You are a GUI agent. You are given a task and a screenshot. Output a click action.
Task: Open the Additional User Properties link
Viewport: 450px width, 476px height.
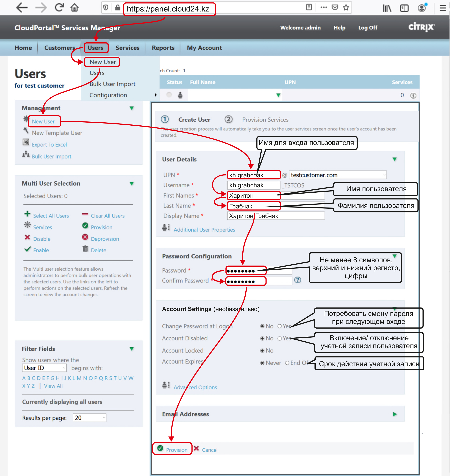coord(204,230)
